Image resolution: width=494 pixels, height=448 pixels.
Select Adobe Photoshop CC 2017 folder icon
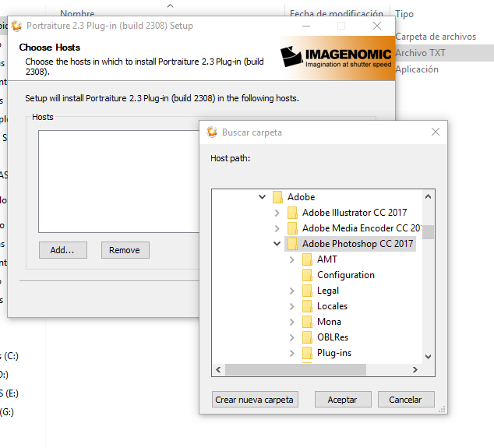292,244
